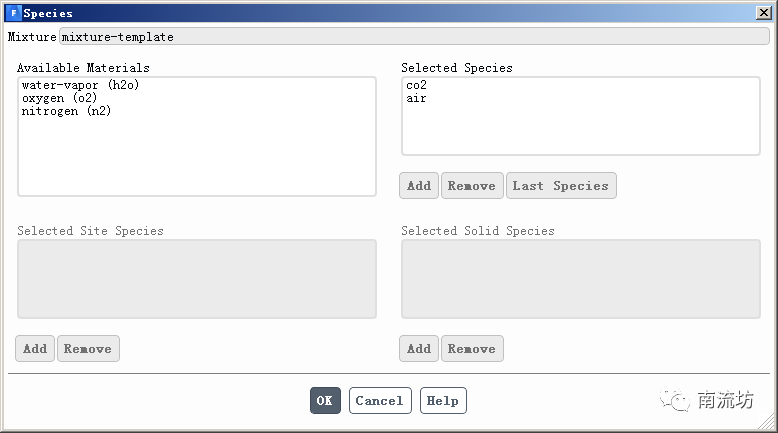
Task: Confirm the dialog with OK
Action: click(325, 401)
